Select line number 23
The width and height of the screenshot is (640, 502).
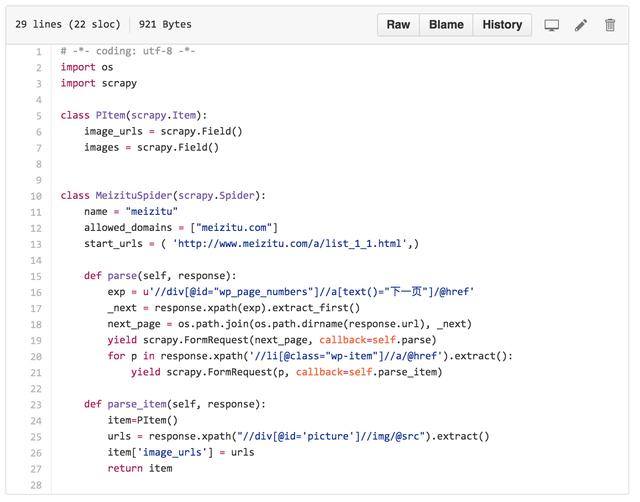tap(36, 404)
